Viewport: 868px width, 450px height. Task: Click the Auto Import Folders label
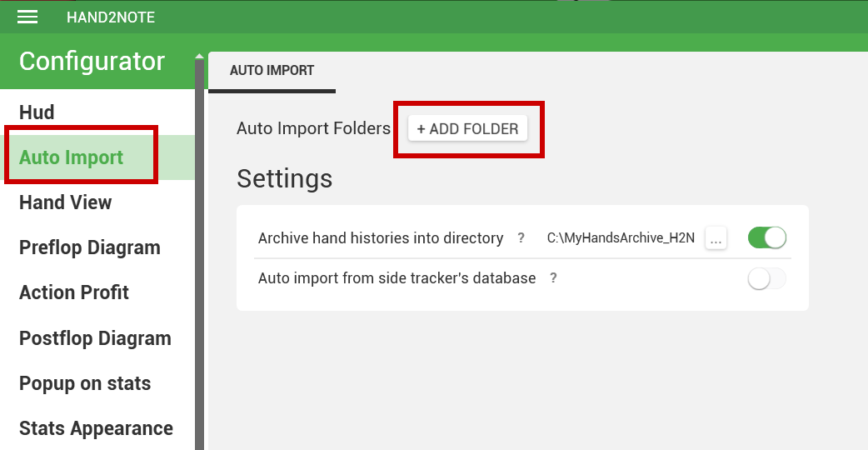pos(313,128)
